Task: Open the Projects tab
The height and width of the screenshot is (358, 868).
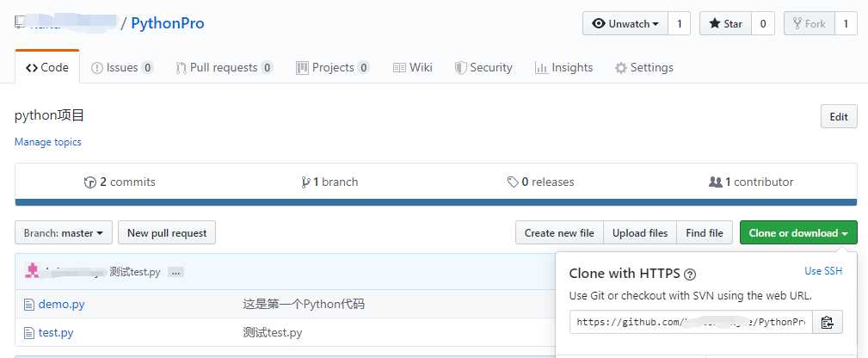Action: coord(332,68)
